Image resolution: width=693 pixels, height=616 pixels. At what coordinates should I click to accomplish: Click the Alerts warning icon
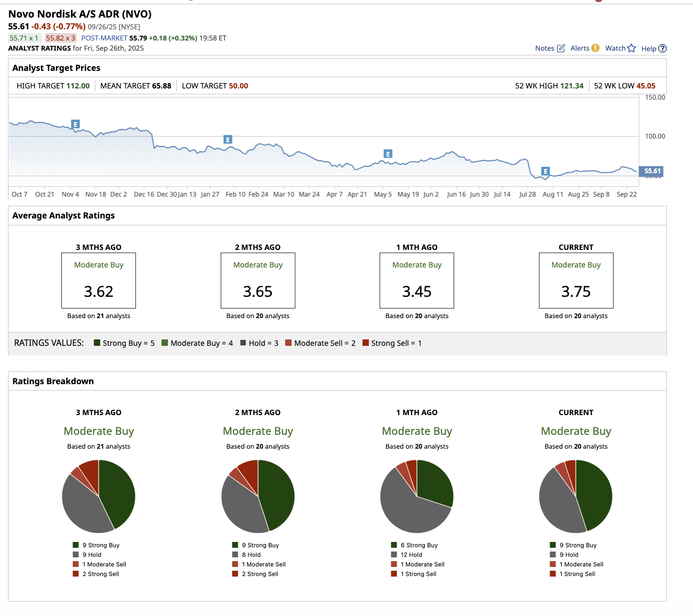(x=595, y=48)
